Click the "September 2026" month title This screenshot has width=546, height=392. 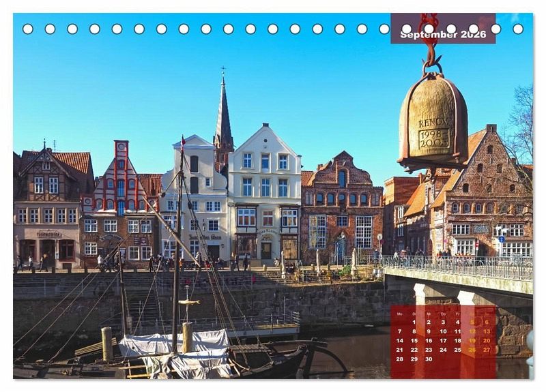pyautogui.click(x=443, y=34)
